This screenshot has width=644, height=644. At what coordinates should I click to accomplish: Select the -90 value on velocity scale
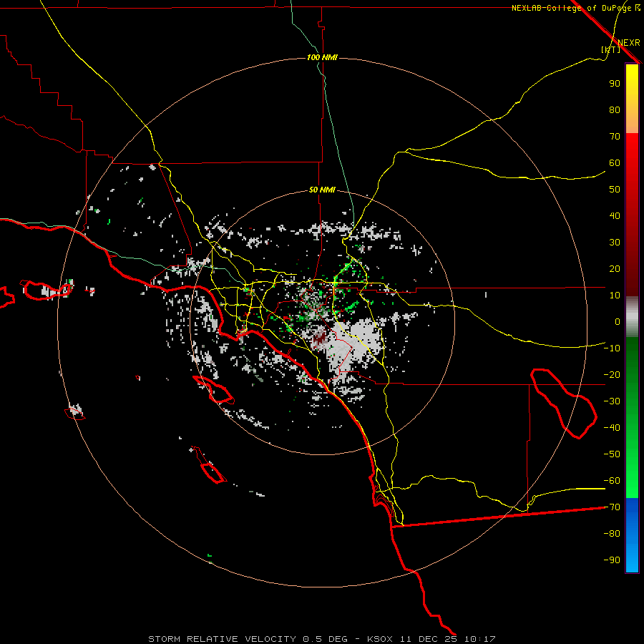coord(612,560)
